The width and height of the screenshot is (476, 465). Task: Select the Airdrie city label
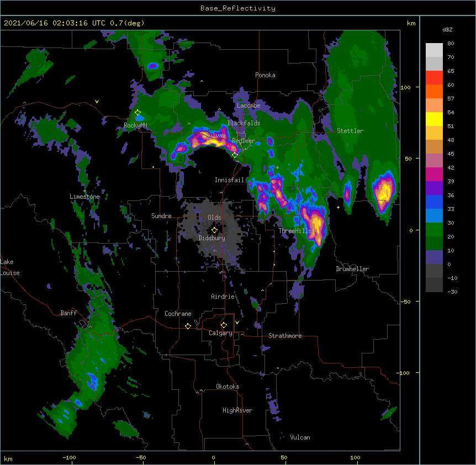223,297
